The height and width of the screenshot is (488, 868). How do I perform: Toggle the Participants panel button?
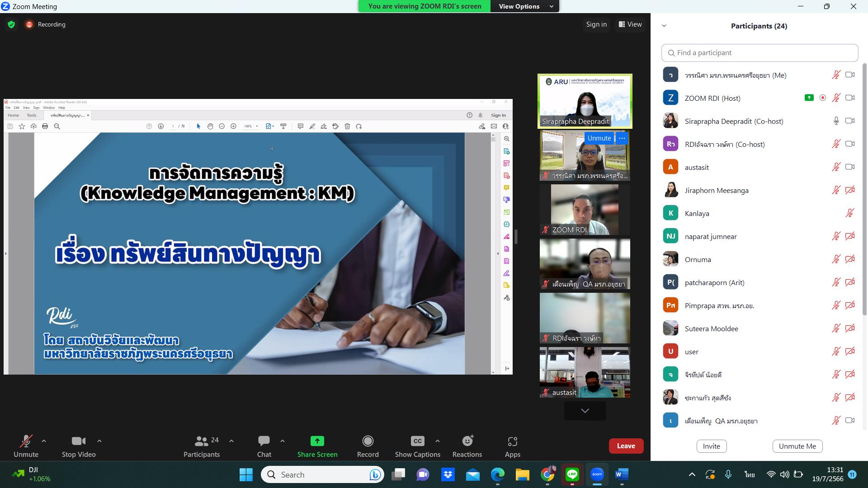(202, 446)
